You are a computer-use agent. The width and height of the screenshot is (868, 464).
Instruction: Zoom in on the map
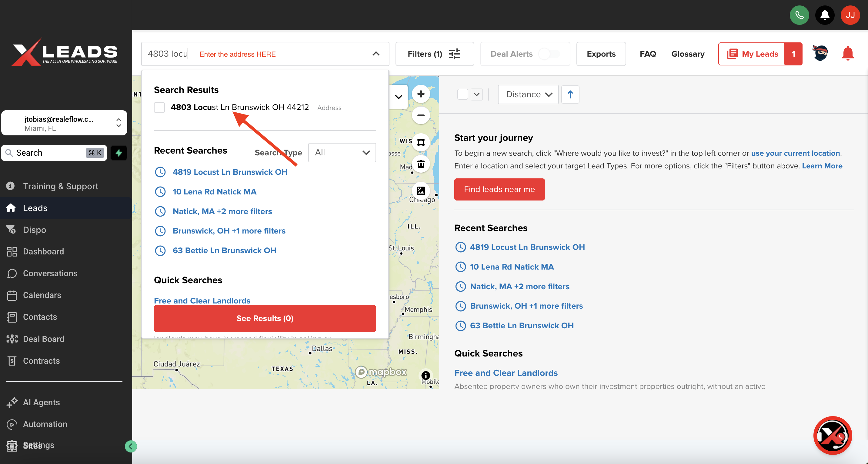(421, 94)
